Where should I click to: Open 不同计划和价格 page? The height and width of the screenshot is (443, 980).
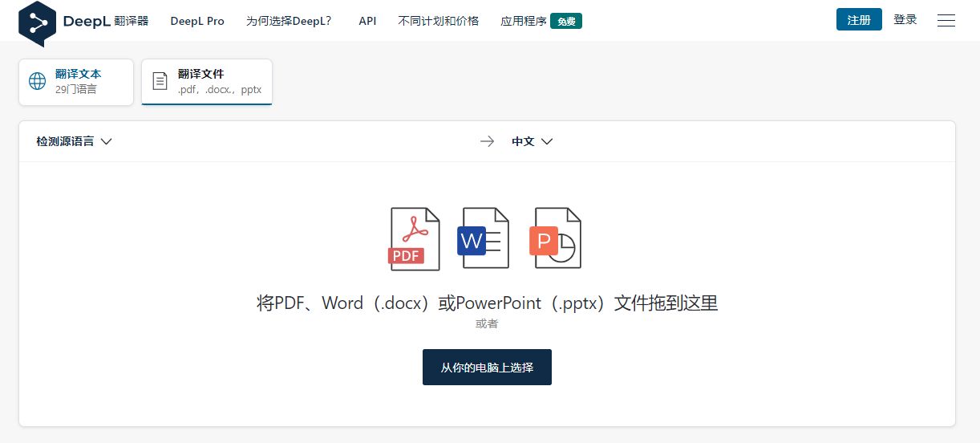click(438, 21)
